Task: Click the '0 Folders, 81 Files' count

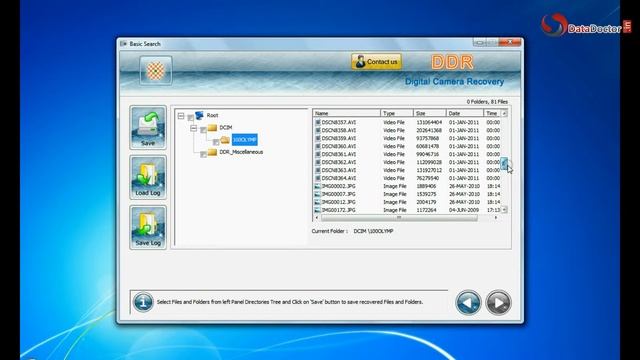Action: tap(487, 101)
